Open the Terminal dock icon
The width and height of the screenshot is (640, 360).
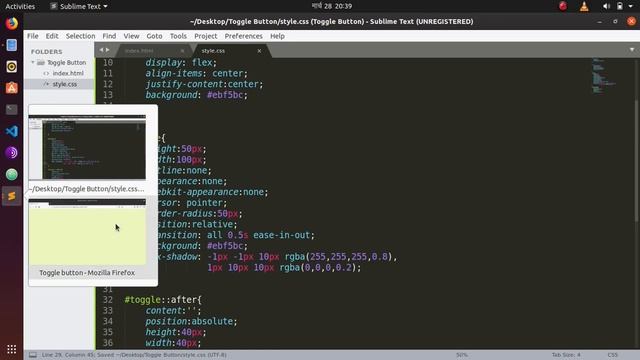tap(11, 109)
